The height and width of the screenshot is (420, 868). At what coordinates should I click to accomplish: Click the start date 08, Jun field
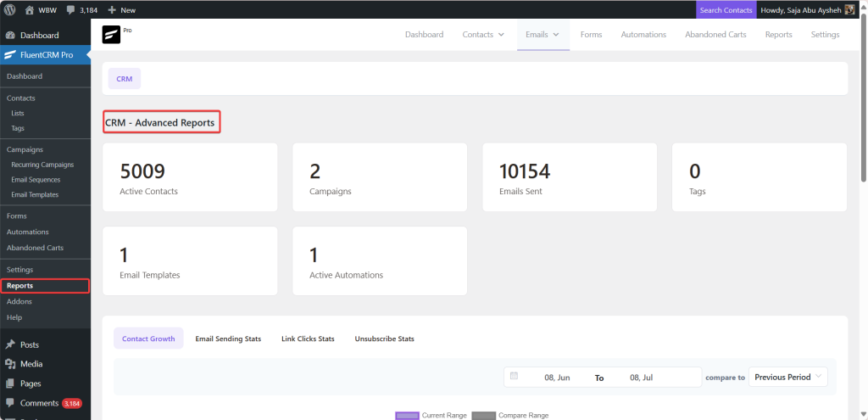click(557, 378)
